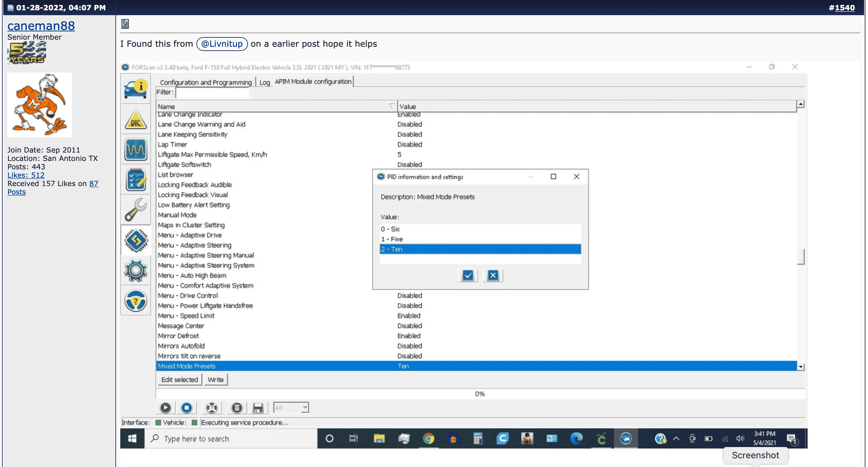Viewport: 868px width, 467px height.
Task: Click the Filter text field
Action: point(212,92)
